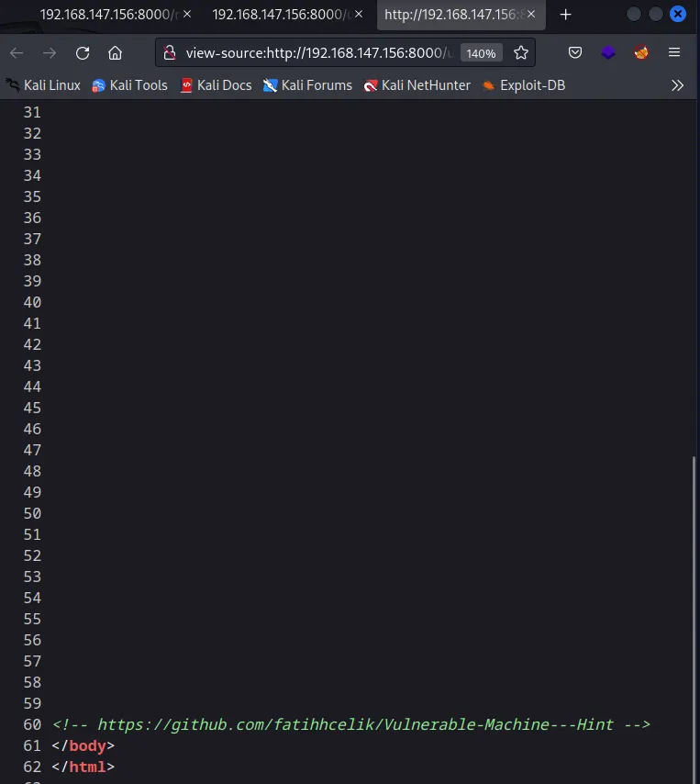Open the orange globe extension icon

pos(641,52)
